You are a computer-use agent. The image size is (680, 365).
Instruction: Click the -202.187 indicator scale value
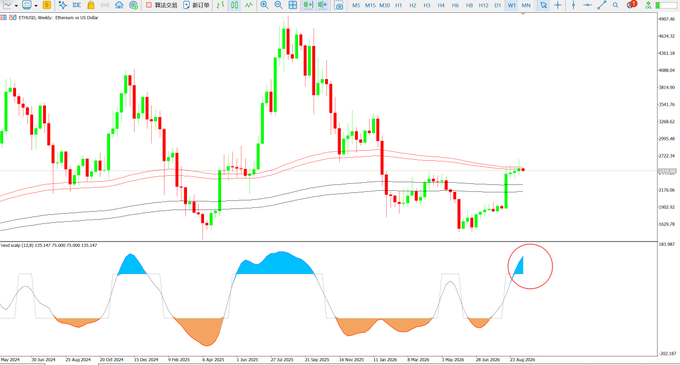[667, 353]
